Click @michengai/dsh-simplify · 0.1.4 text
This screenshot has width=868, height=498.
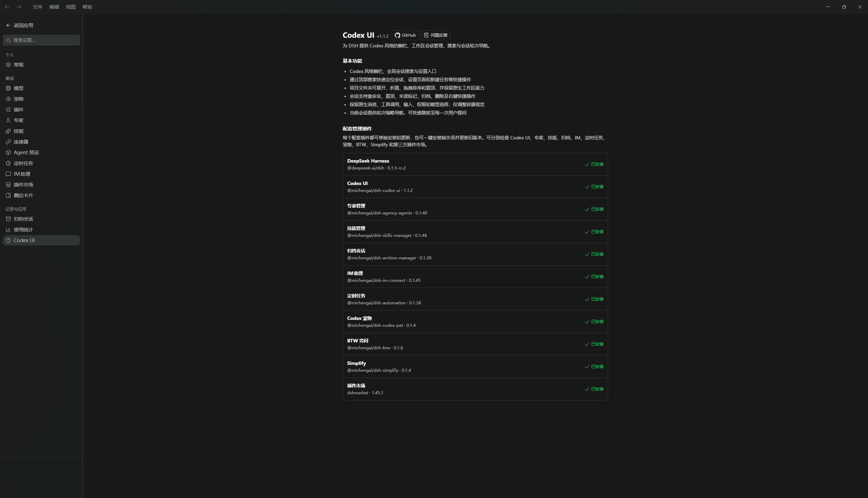(379, 370)
